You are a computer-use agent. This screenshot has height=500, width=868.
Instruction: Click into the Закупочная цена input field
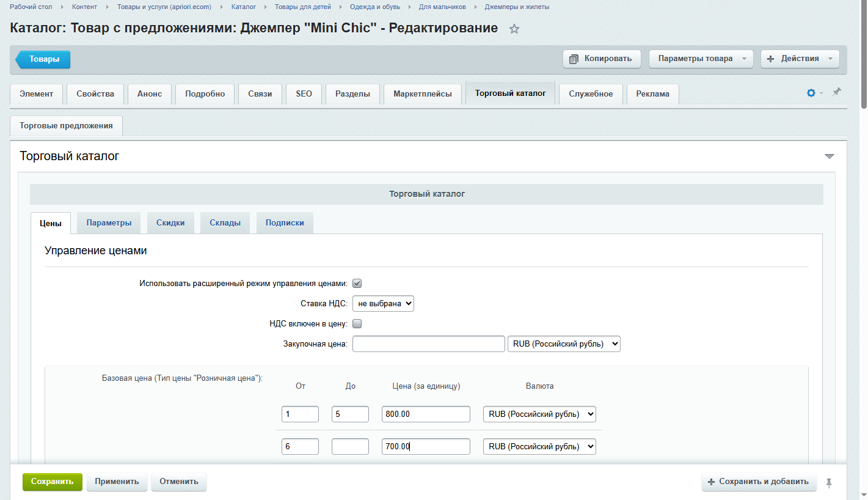tap(428, 344)
